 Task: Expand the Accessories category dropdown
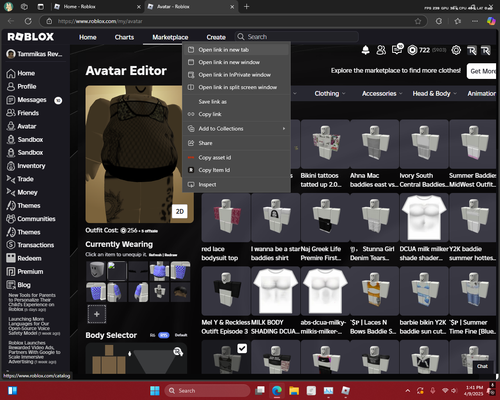(382, 94)
